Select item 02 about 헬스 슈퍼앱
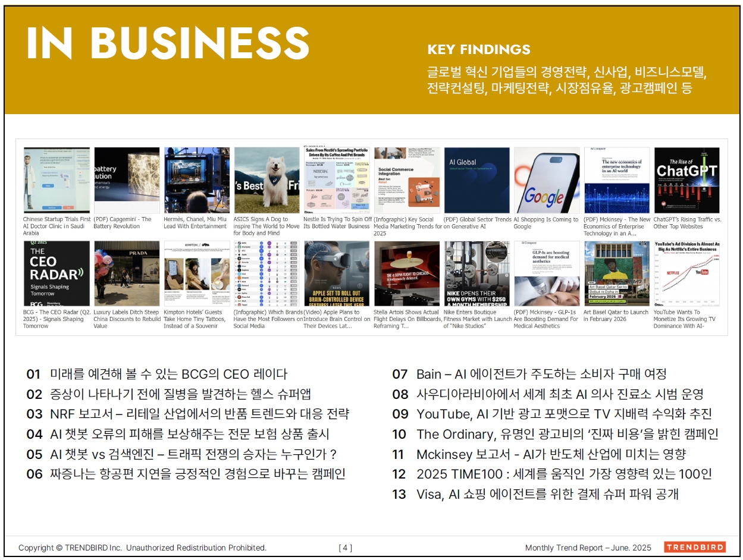The width and height of the screenshot is (743, 560). point(168,394)
